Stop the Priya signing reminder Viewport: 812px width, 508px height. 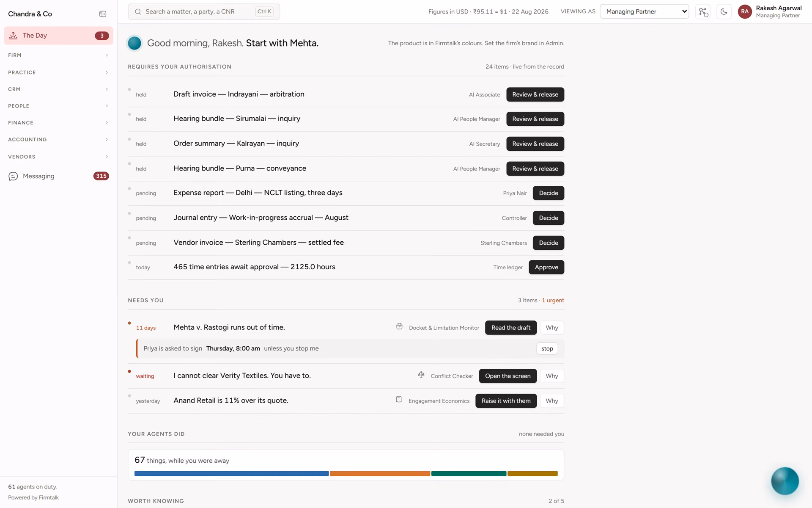pyautogui.click(x=547, y=348)
